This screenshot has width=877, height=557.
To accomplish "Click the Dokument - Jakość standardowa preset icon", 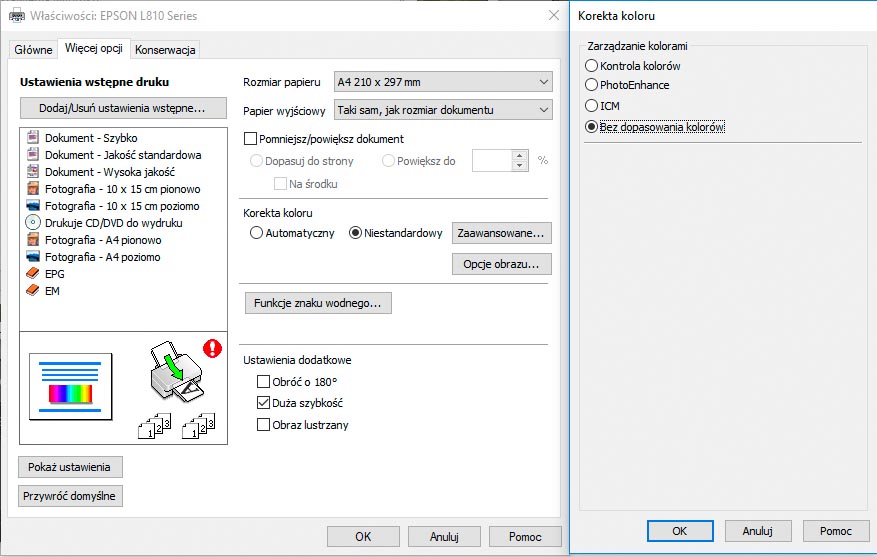I will pos(33,154).
